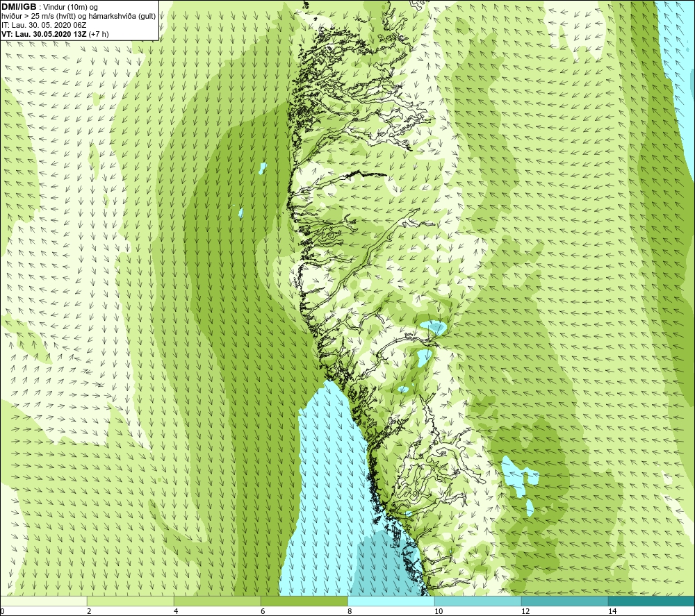This screenshot has height=616, width=695.
Task: Click the 0-2 m/s legend color band
Action: click(x=44, y=601)
